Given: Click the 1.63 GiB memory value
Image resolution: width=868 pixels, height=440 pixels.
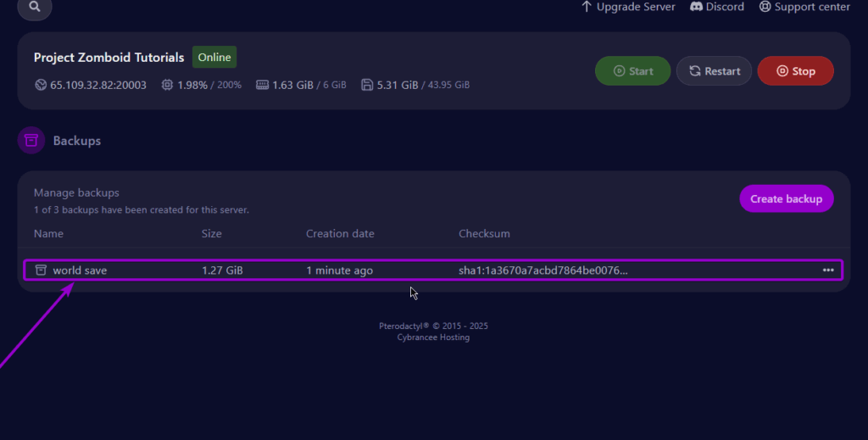Looking at the screenshot, I should pos(292,86).
